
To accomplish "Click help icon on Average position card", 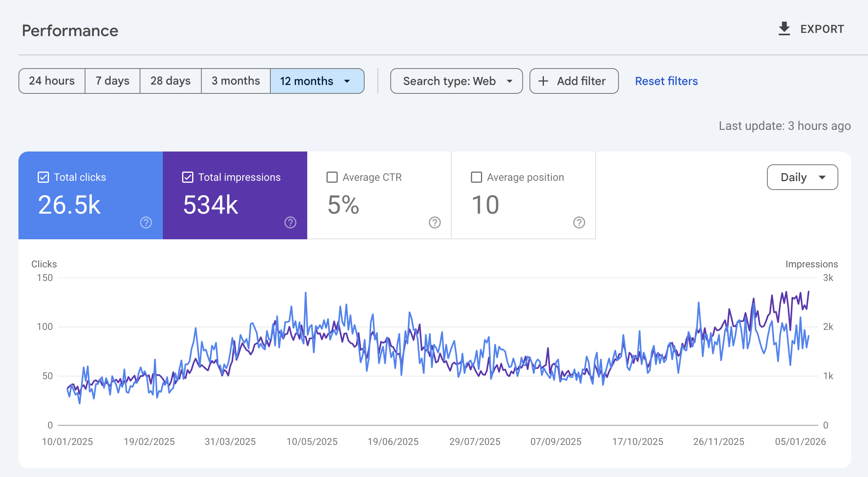I will (x=579, y=222).
